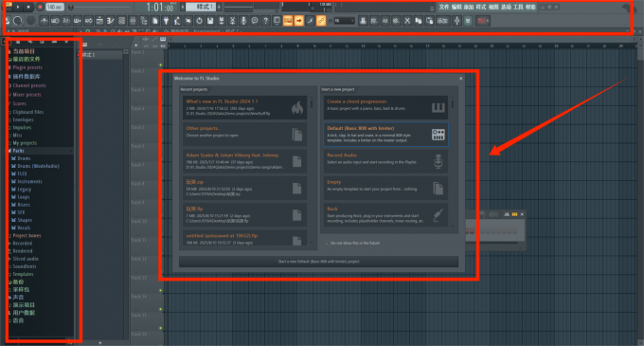This screenshot has width=644, height=346.
Task: Open the 编辑 menu
Action: click(x=456, y=7)
